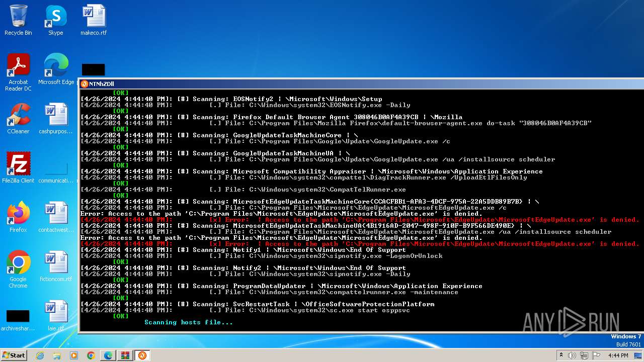Click the 'GoogleUpdateTaskMachineCore' scanning line

[x=219, y=135]
